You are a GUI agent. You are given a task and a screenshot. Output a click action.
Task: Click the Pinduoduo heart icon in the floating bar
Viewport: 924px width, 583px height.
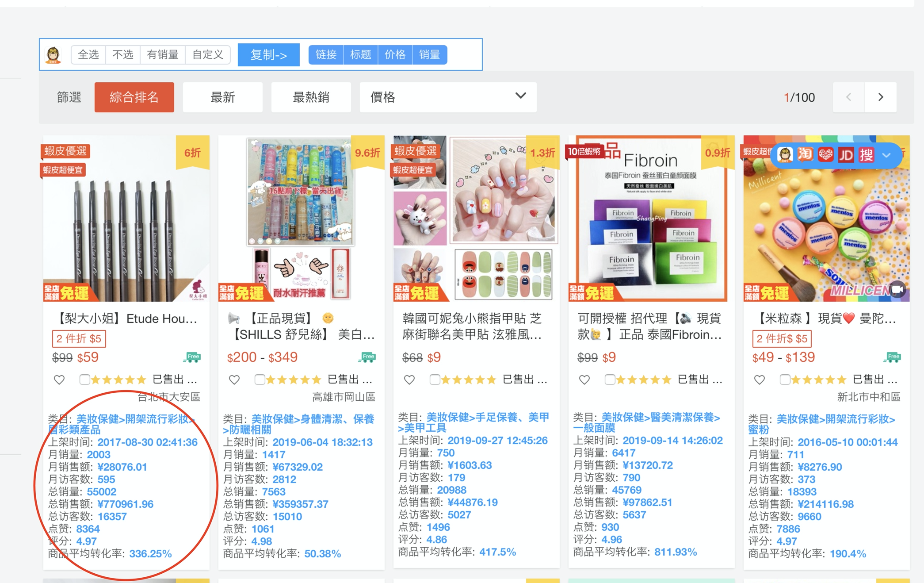(x=825, y=155)
